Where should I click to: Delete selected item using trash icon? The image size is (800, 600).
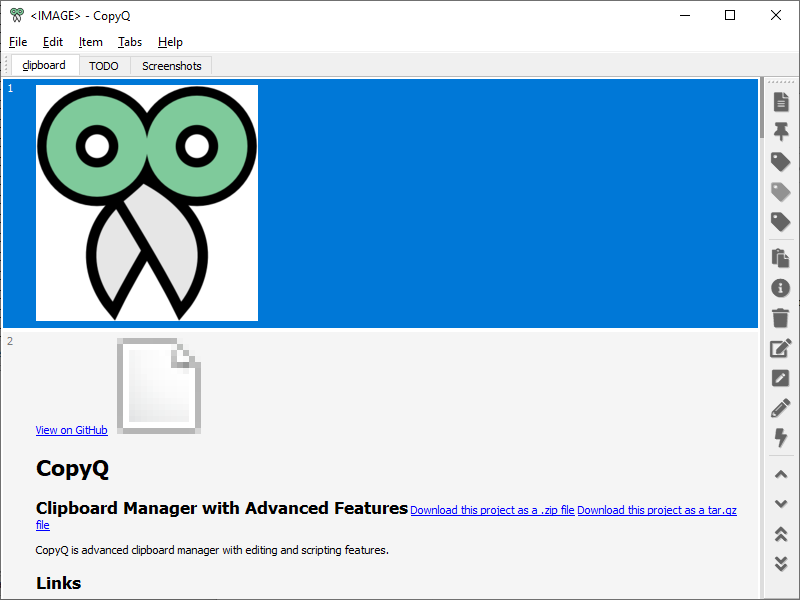coord(781,318)
